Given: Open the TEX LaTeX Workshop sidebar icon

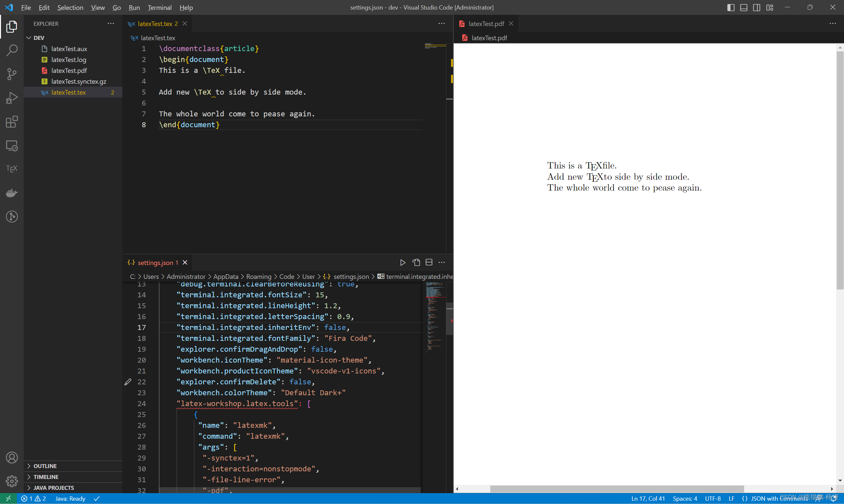Looking at the screenshot, I should tap(11, 168).
